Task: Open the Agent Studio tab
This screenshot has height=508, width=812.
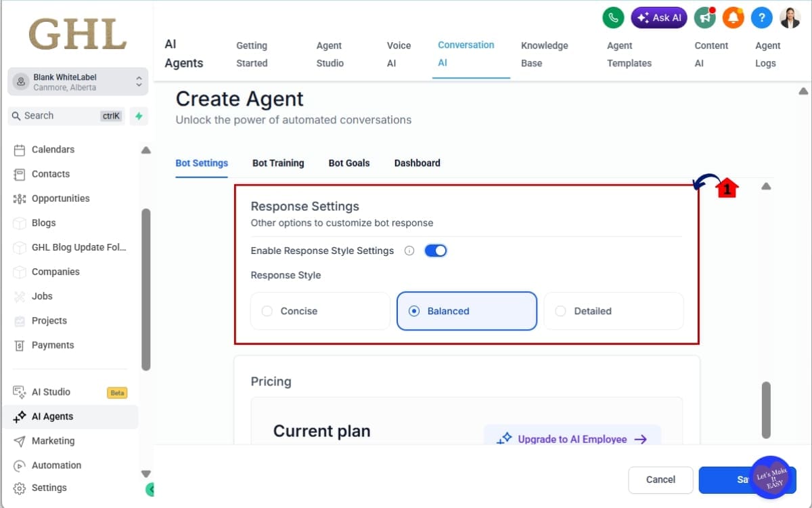Action: pyautogui.click(x=330, y=54)
